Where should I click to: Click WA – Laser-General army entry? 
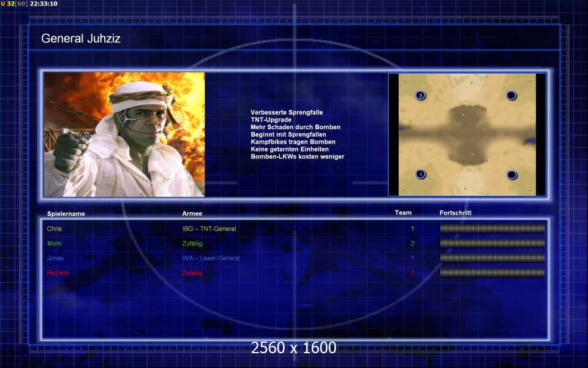click(x=211, y=258)
